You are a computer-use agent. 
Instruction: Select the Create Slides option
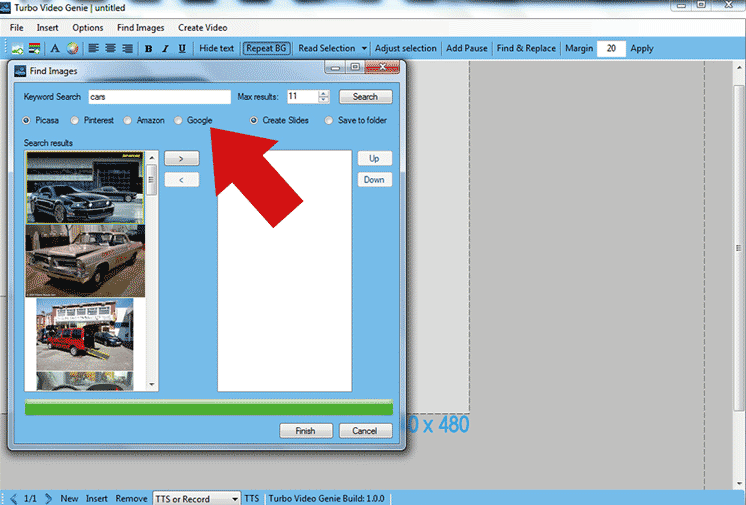pyautogui.click(x=254, y=120)
